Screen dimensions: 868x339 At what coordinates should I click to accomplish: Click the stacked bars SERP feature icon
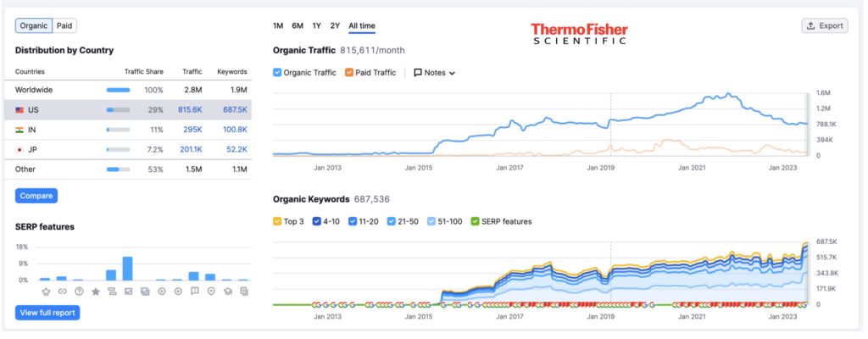click(x=111, y=292)
